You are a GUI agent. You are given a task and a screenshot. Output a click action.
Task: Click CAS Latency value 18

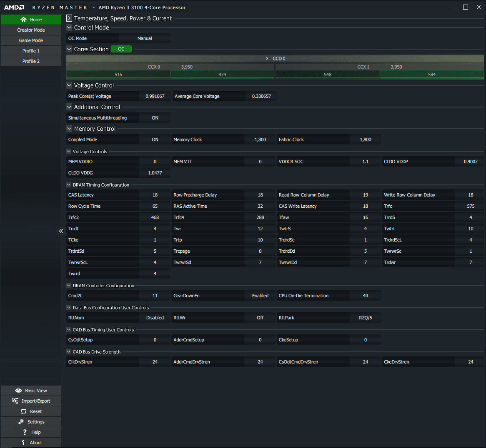point(155,195)
